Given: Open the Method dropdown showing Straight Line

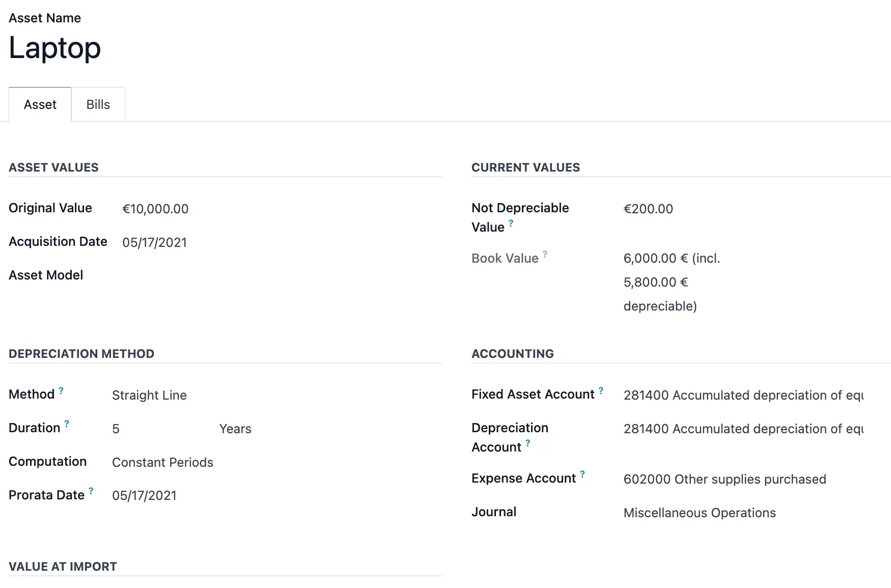Looking at the screenshot, I should pyautogui.click(x=149, y=395).
